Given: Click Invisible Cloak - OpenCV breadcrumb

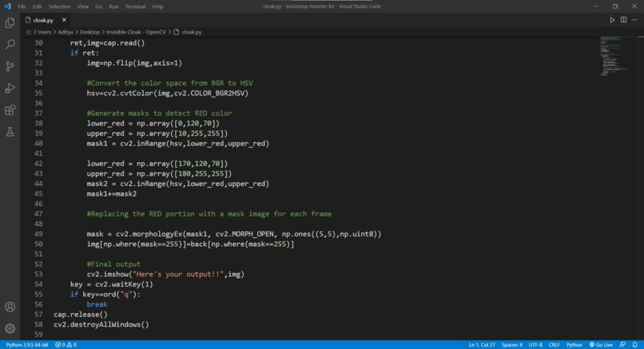Looking at the screenshot, I should click(136, 32).
